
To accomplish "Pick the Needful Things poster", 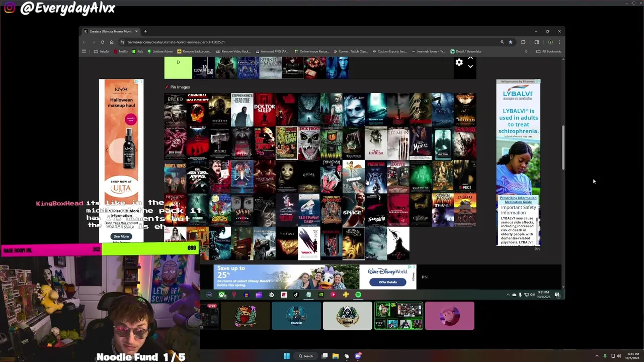I will (x=175, y=176).
